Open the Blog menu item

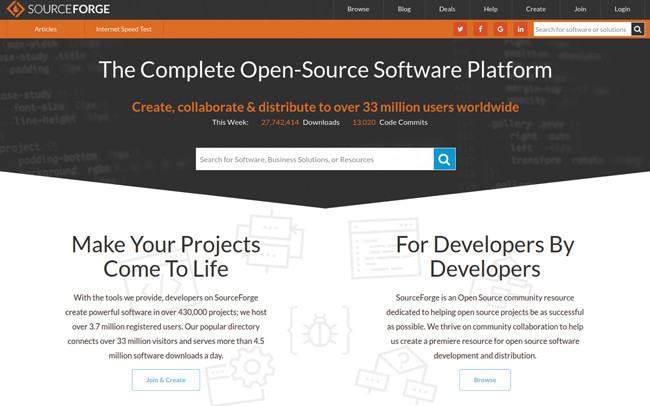(404, 9)
